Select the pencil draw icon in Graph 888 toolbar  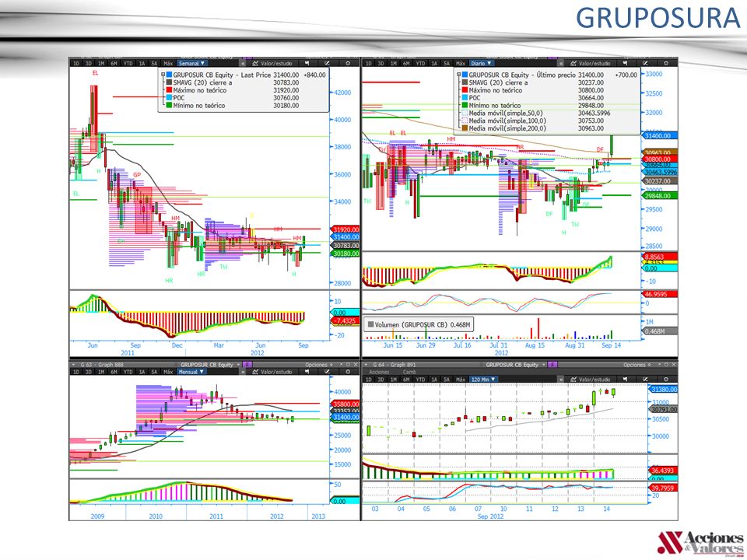pos(328,372)
